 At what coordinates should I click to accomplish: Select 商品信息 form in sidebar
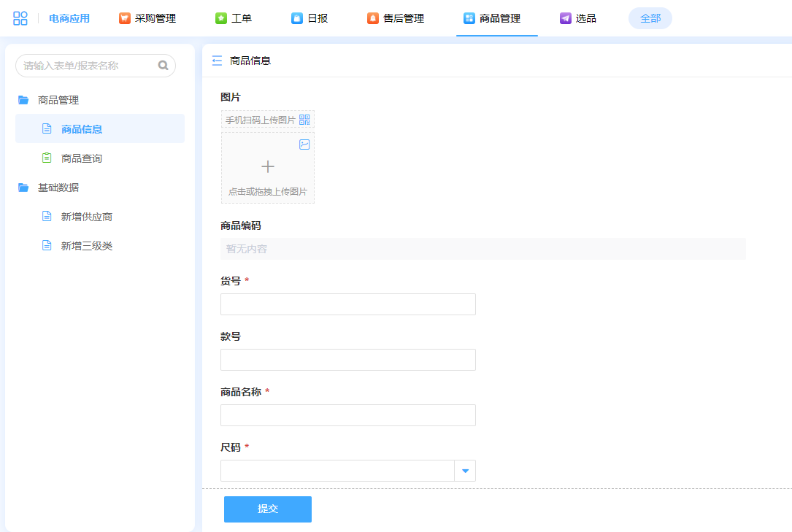point(82,129)
